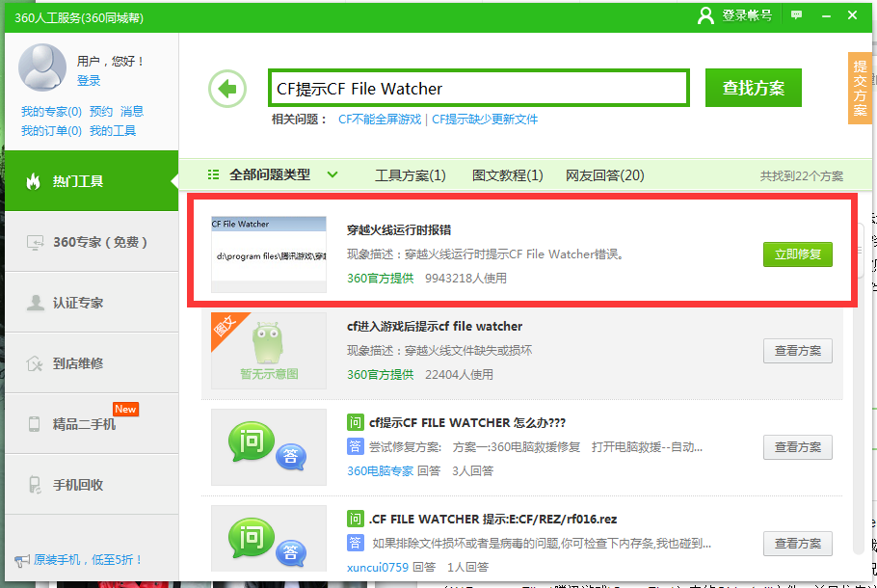
Task: Open 我的工具 link
Action: 113,131
